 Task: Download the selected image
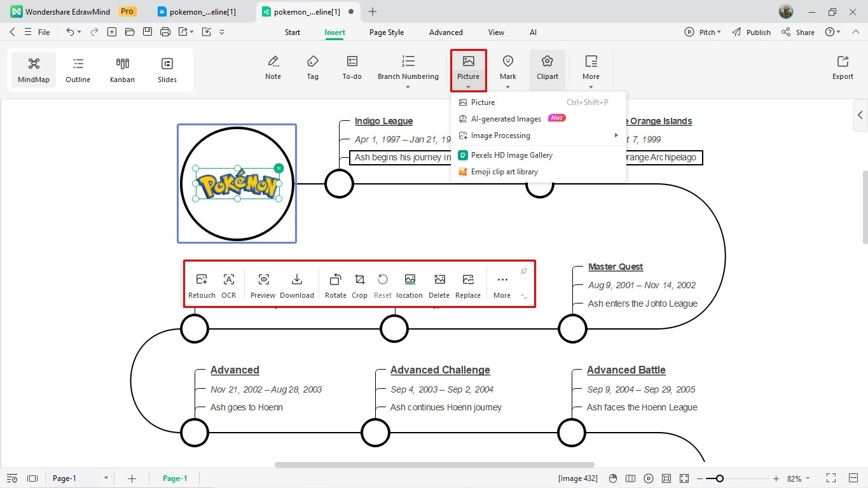(297, 286)
